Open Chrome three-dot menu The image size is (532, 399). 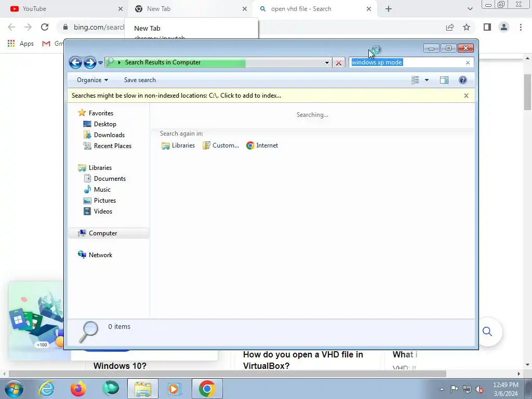click(x=521, y=27)
